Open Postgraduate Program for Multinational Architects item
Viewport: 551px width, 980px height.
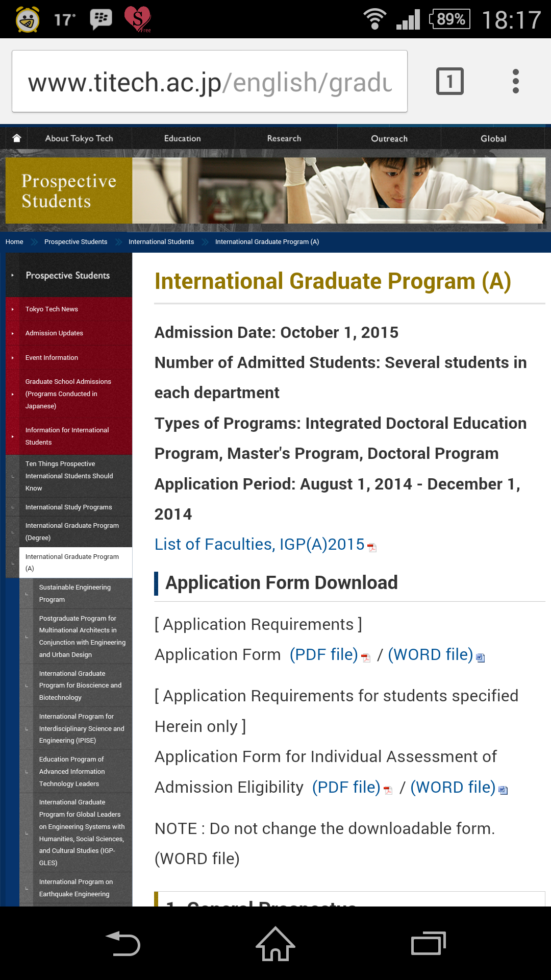[76, 636]
